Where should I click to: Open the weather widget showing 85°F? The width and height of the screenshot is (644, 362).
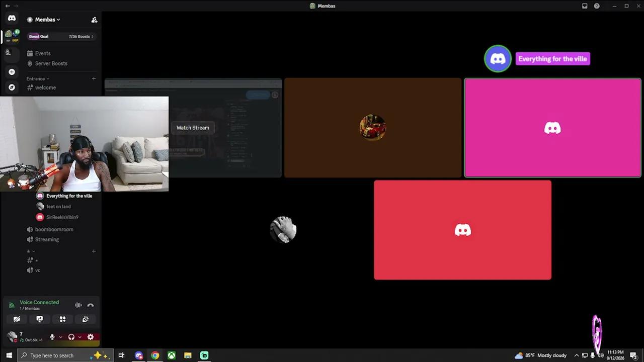click(x=540, y=355)
